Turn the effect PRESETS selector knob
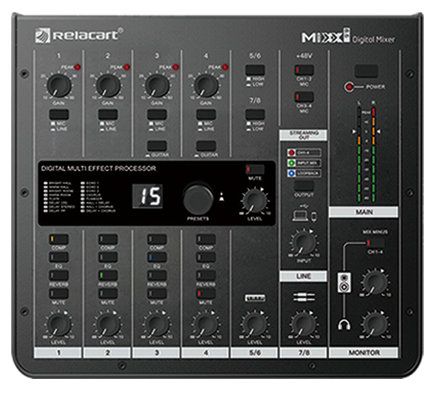 coord(198,199)
